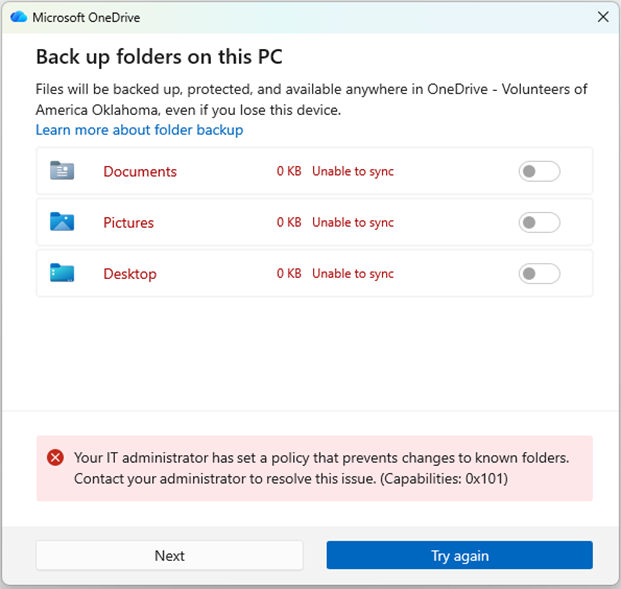621x589 pixels.
Task: Select the Desktop folder label
Action: tap(130, 273)
